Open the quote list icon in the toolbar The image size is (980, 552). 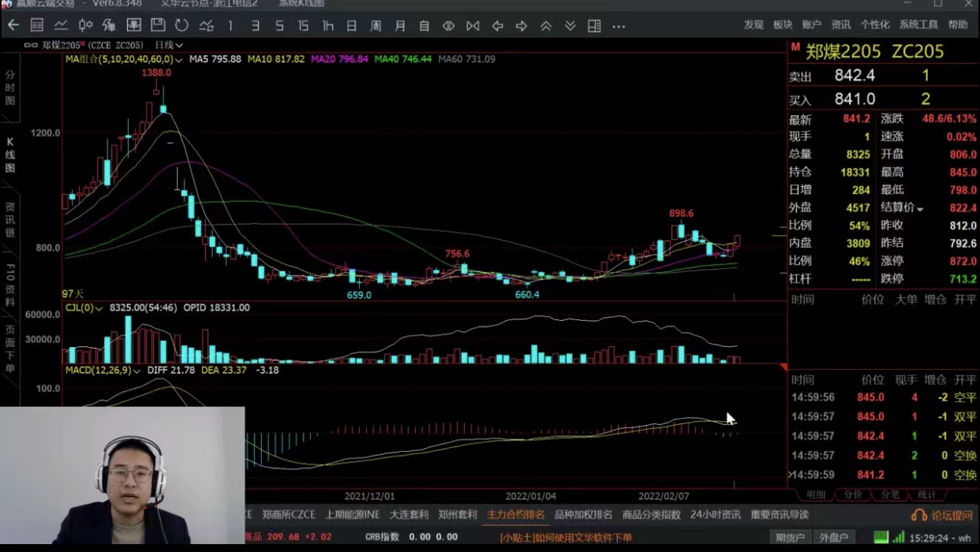click(37, 25)
